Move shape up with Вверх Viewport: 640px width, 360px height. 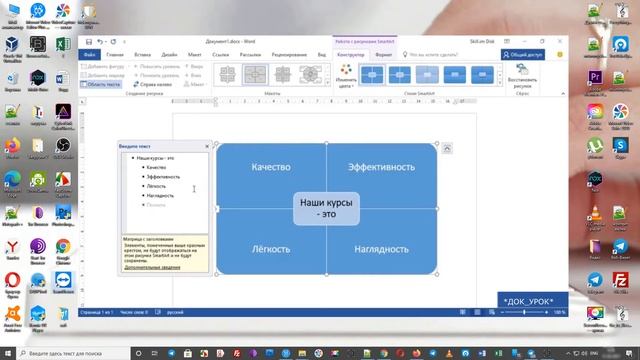tap(194, 66)
